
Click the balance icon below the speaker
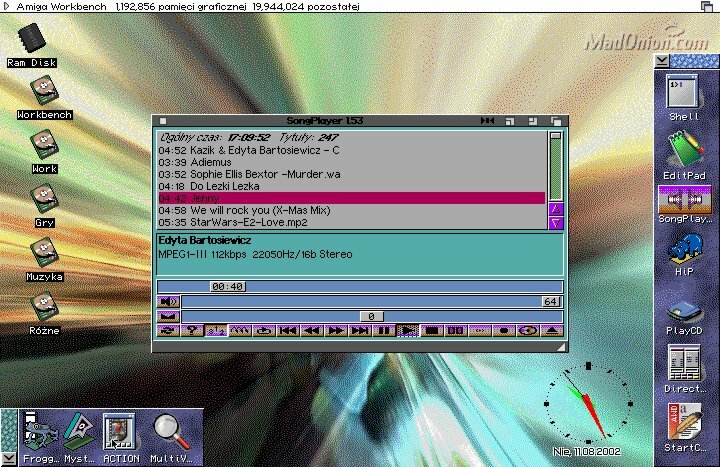point(168,316)
